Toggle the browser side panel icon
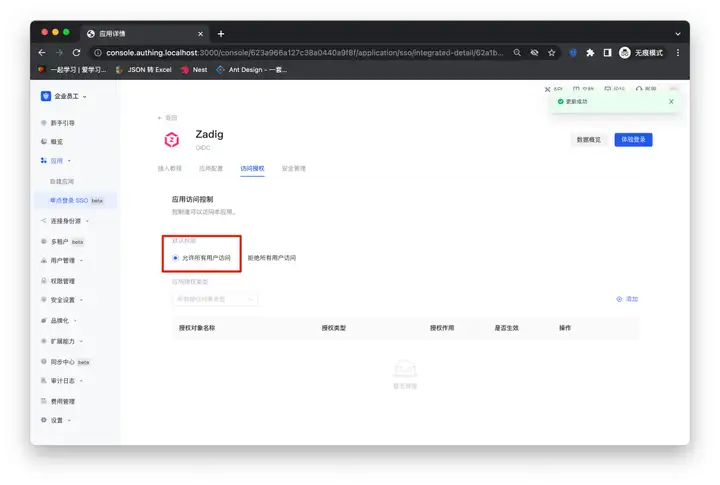The image size is (720, 485). (x=607, y=53)
